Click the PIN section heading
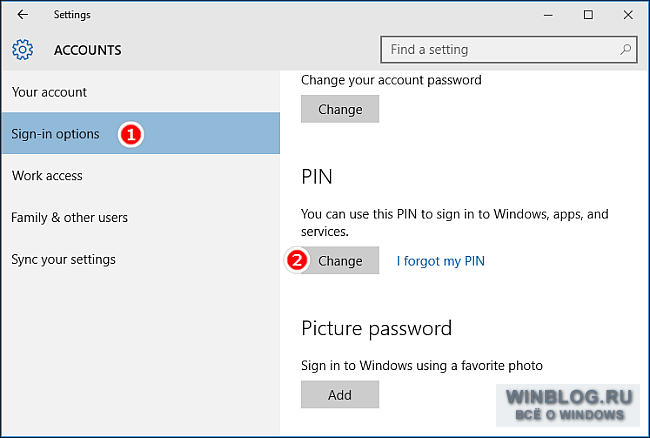The image size is (650, 438). (317, 177)
